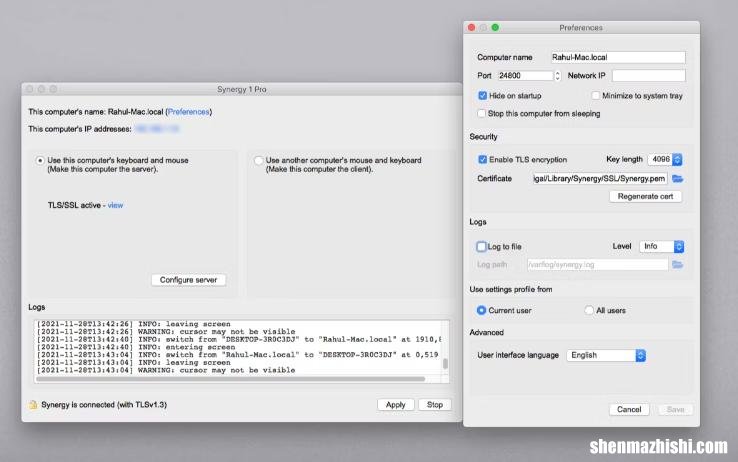Click the Computer name input field
This screenshot has width=738, height=462.
(618, 57)
